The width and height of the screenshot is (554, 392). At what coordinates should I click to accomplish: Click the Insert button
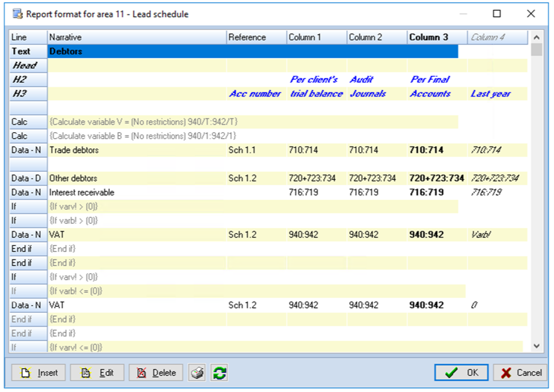point(38,373)
